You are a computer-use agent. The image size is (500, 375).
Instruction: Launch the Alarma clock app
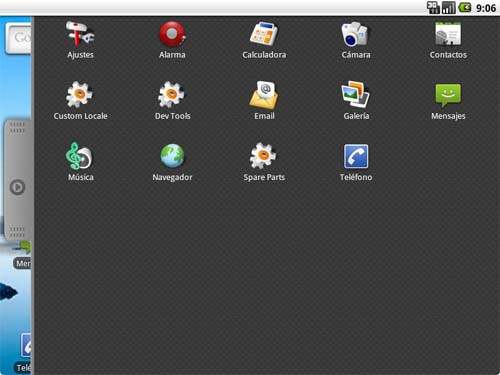pyautogui.click(x=172, y=40)
